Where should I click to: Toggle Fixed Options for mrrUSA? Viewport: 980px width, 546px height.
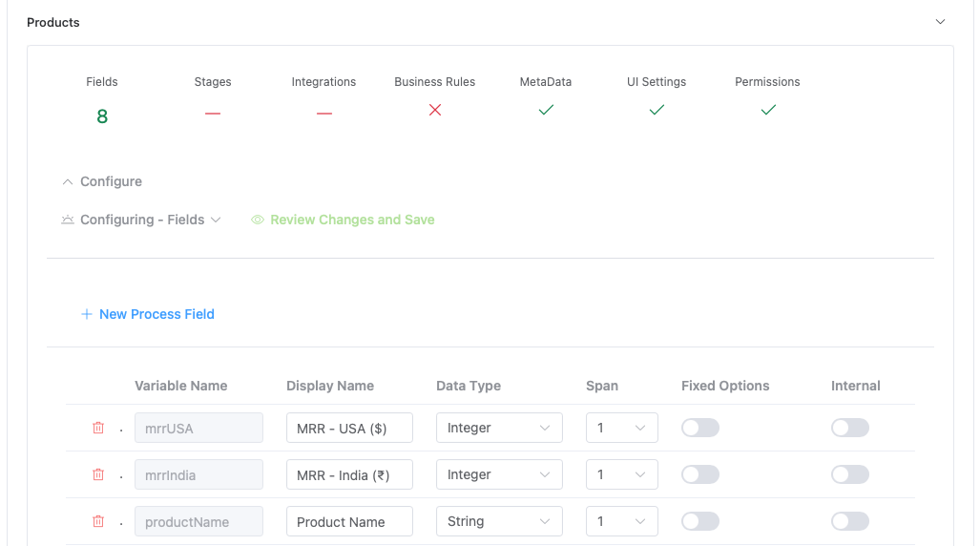click(x=700, y=428)
